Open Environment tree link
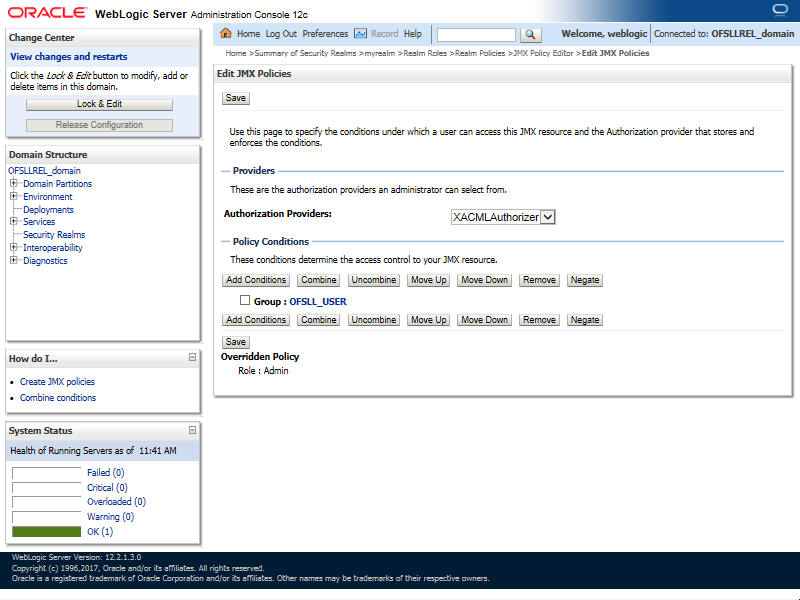 point(47,196)
